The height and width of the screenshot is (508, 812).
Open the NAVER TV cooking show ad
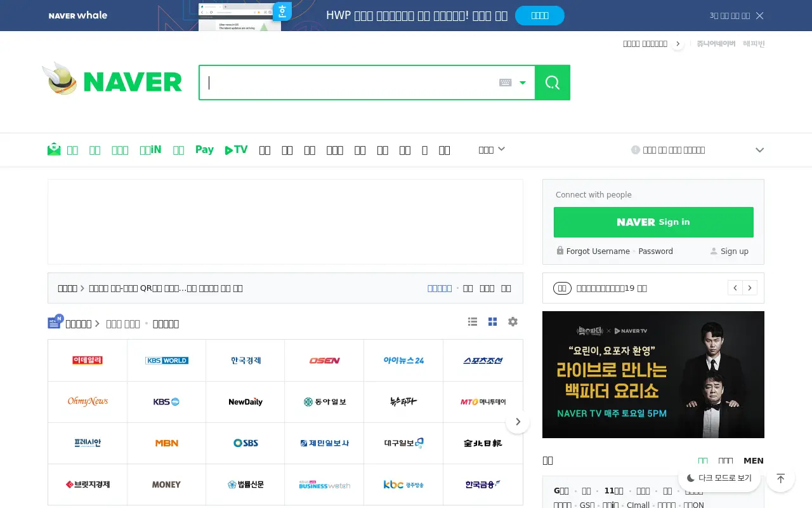[x=653, y=375]
